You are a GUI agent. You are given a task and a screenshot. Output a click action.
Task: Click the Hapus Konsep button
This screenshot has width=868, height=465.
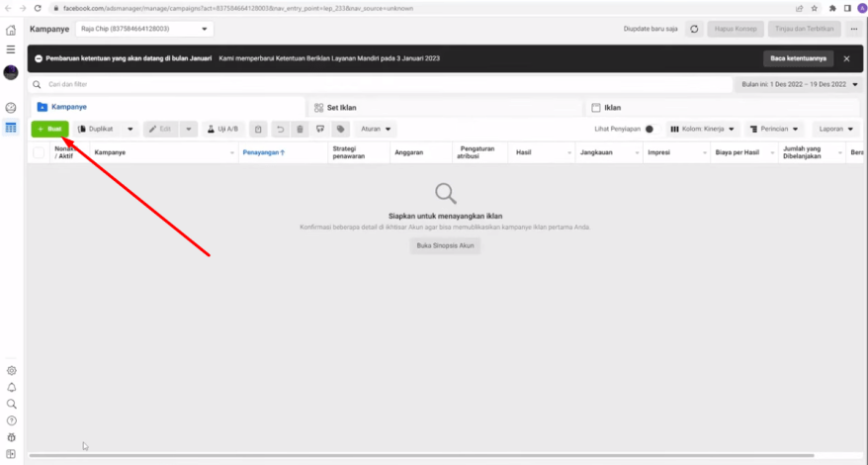pos(736,29)
